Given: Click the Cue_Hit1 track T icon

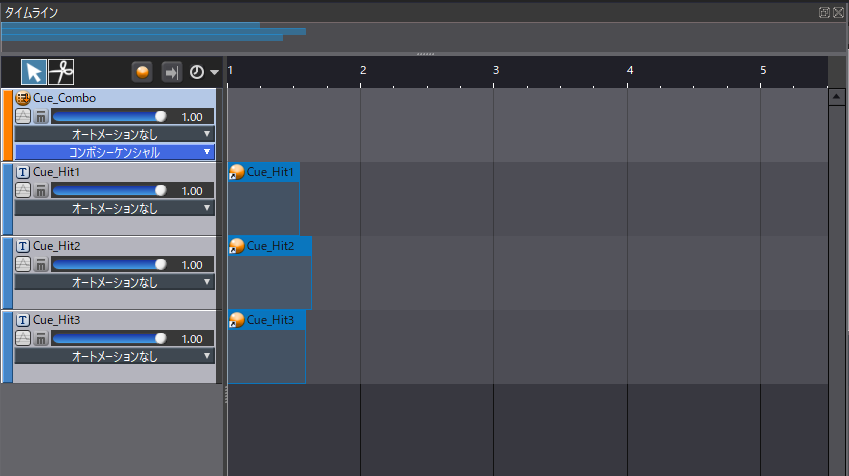Looking at the screenshot, I should click(23, 172).
